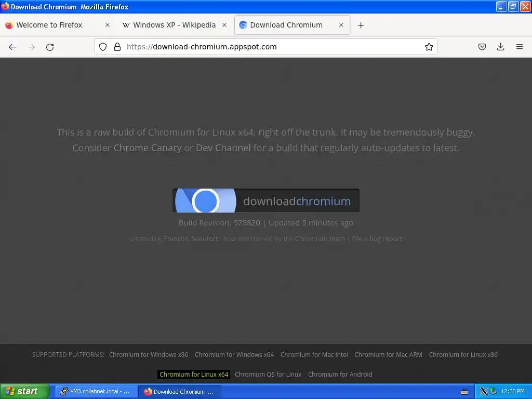Click File a bug report
This screenshot has width=532, height=399.
[377, 238]
